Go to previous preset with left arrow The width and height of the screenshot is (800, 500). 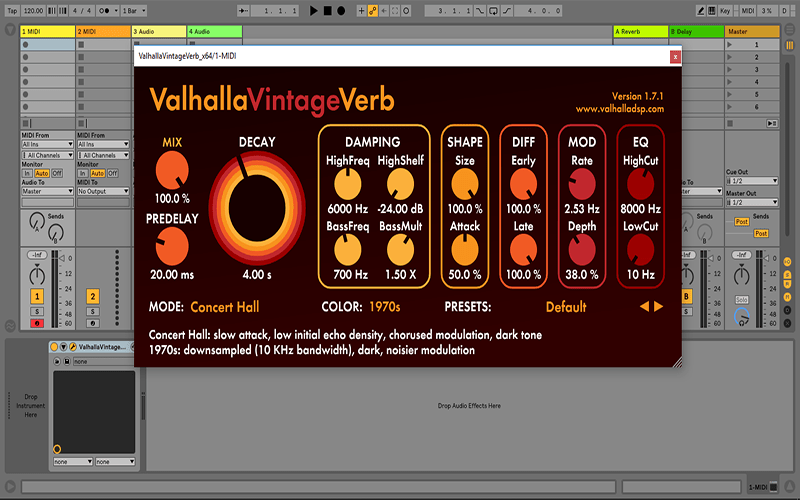[x=644, y=306]
